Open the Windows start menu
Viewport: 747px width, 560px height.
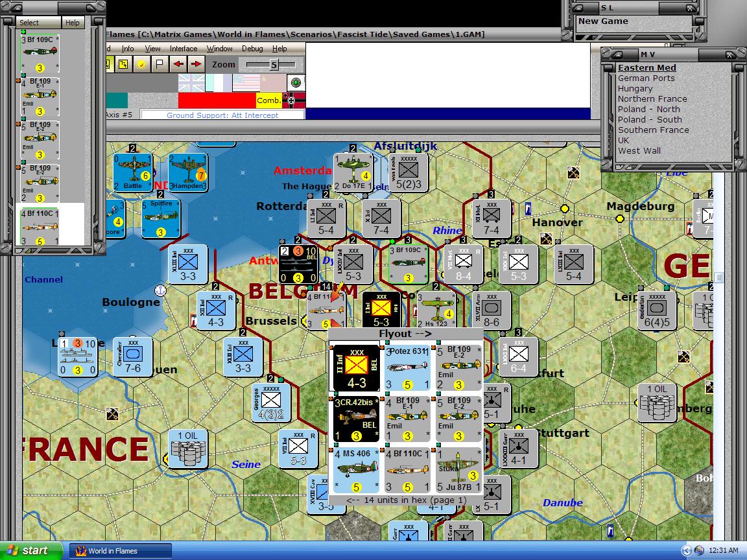pos(31,550)
